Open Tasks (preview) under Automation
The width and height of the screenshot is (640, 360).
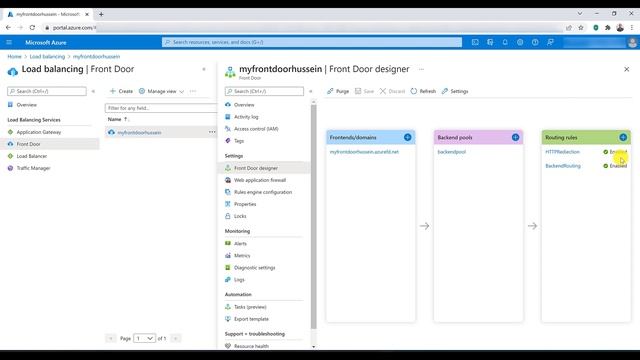(x=250, y=307)
